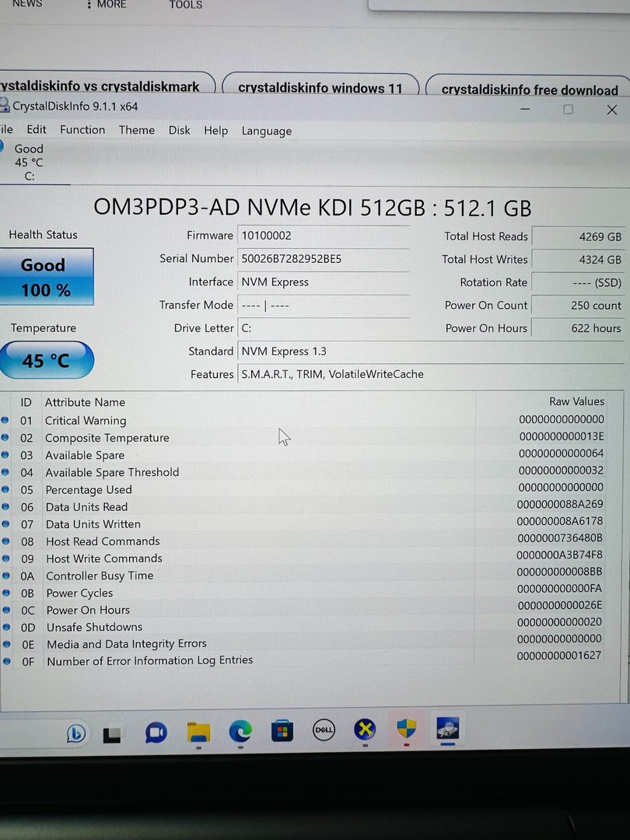Launch the Teams chat icon in taskbar

(156, 732)
